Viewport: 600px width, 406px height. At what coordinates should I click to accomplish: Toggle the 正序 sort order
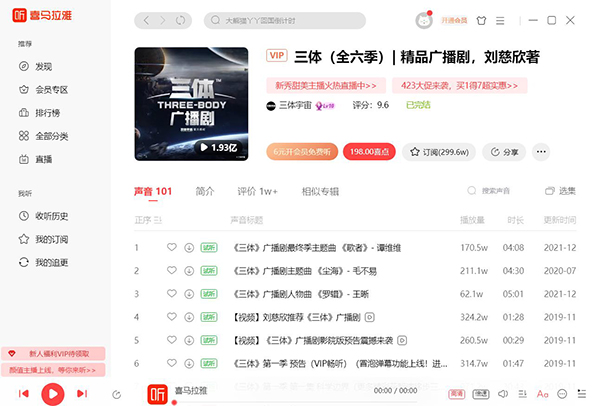pos(148,220)
